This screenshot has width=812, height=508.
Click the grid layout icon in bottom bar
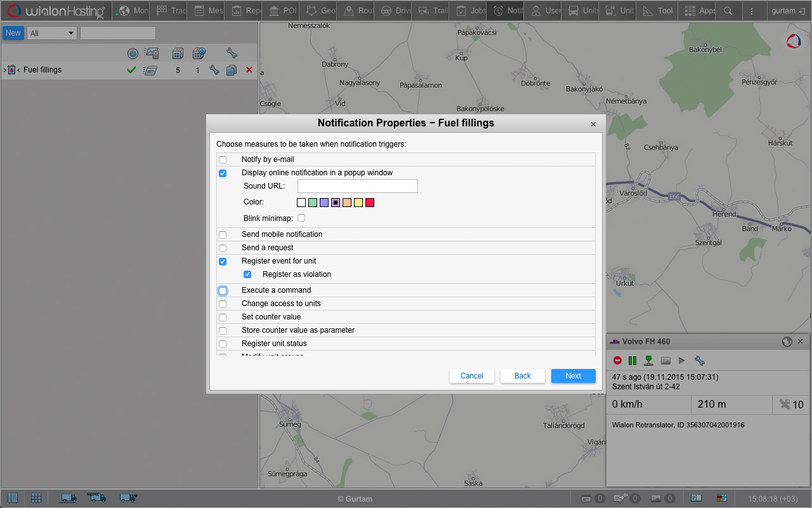36,498
